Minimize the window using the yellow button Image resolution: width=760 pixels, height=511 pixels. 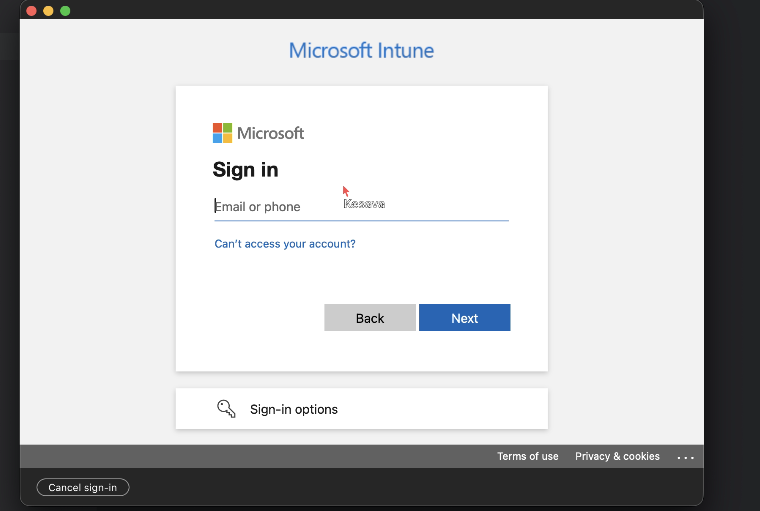48,10
